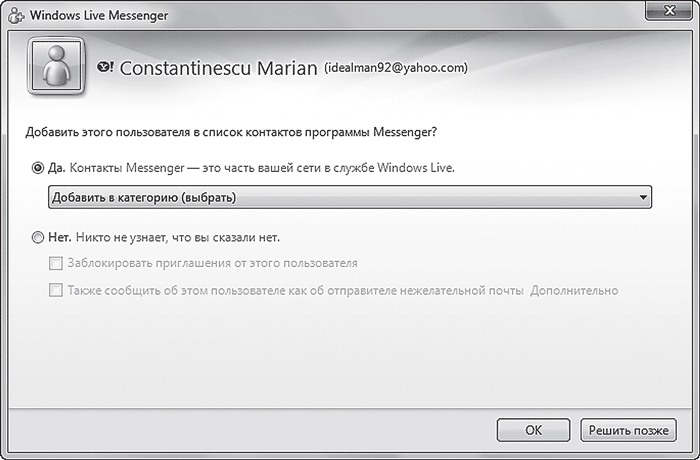Tick "Заблокировать приглашения от этого пользователя" checkbox
The width and height of the screenshot is (700, 460).
coord(56,264)
